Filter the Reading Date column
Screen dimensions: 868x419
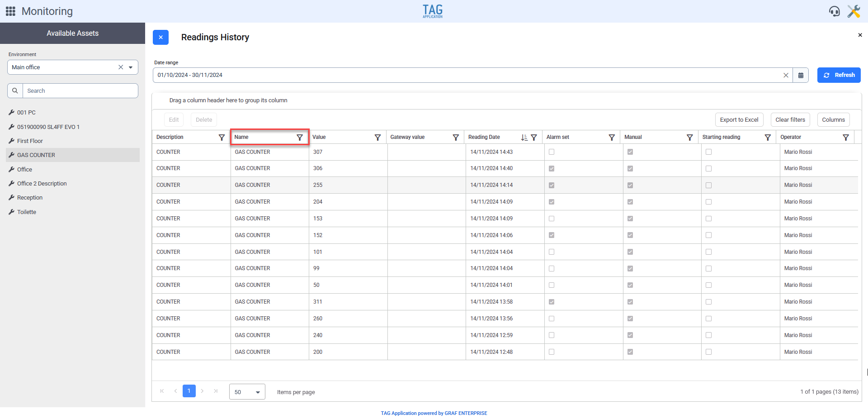coord(534,137)
